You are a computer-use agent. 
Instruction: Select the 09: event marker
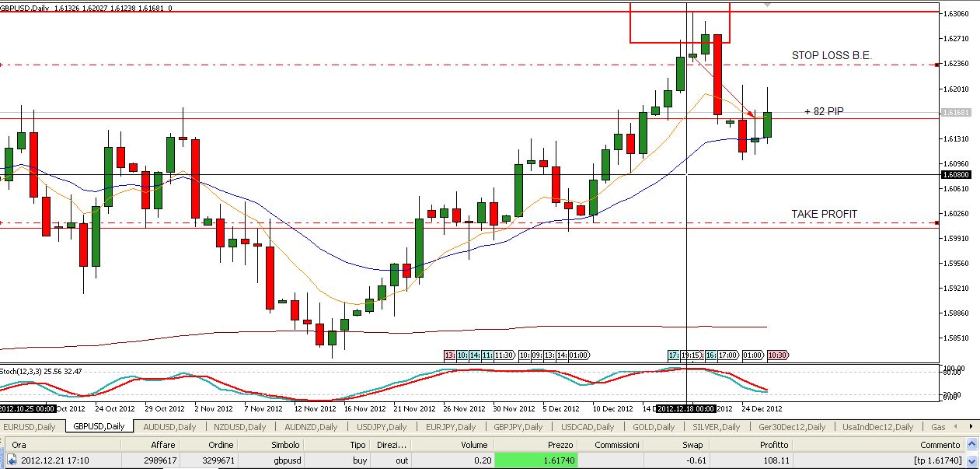click(536, 355)
